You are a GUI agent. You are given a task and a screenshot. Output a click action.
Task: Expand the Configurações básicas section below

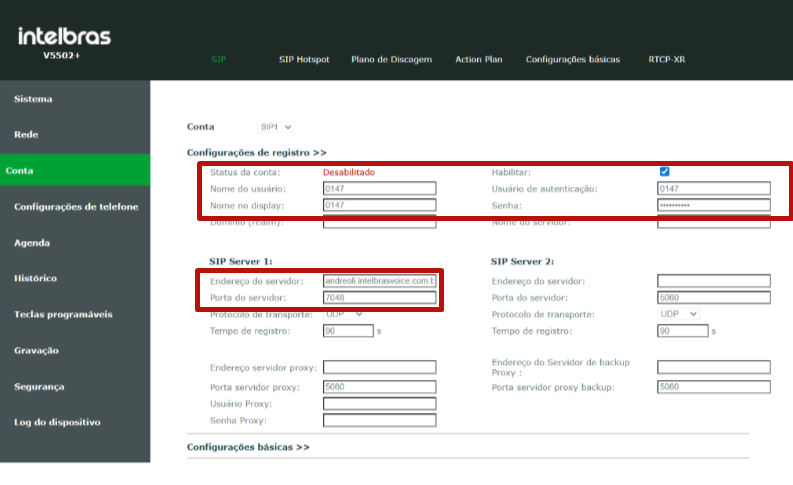248,447
